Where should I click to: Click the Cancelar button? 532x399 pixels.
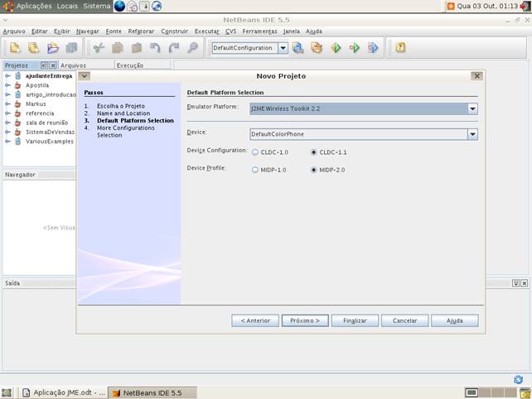(404, 320)
